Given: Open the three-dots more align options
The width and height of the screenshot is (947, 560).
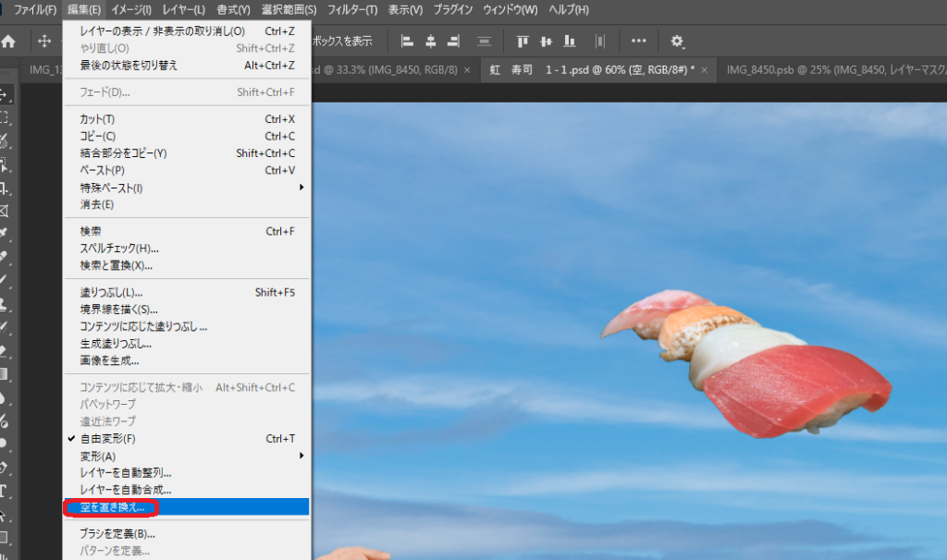Looking at the screenshot, I should point(639,42).
